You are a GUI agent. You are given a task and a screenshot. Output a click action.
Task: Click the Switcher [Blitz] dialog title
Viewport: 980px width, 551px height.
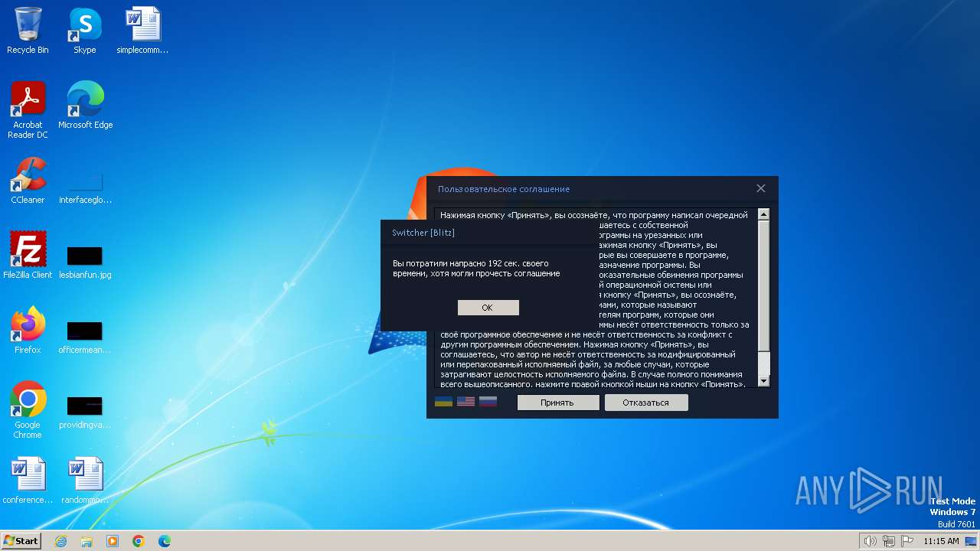423,233
